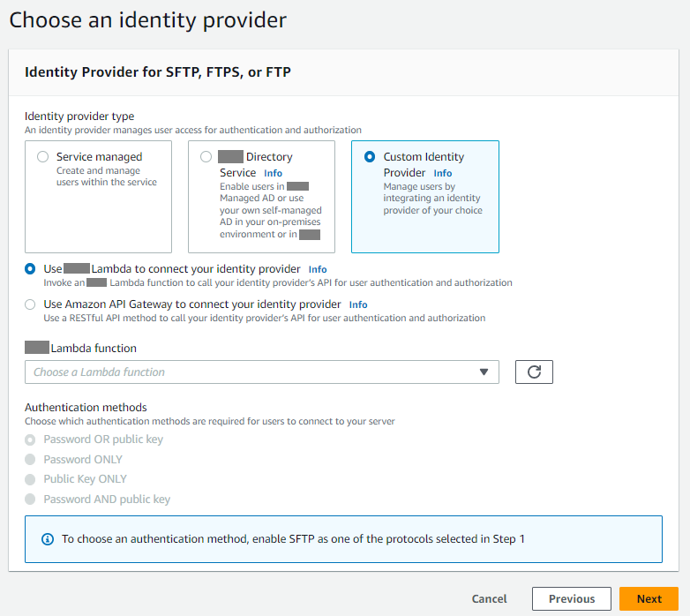Open Info link for Amazon API Gateway option
The height and width of the screenshot is (616, 690).
tap(358, 305)
